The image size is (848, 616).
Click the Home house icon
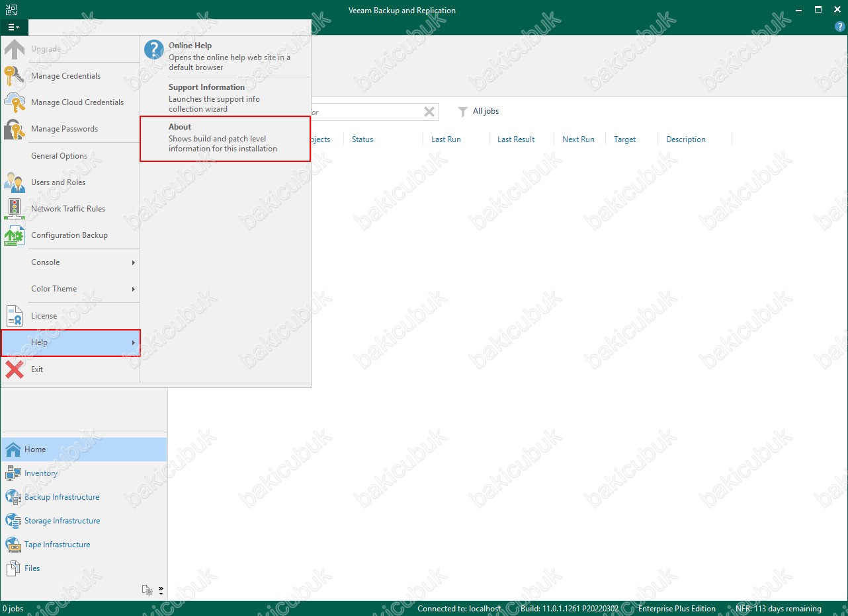pyautogui.click(x=13, y=449)
